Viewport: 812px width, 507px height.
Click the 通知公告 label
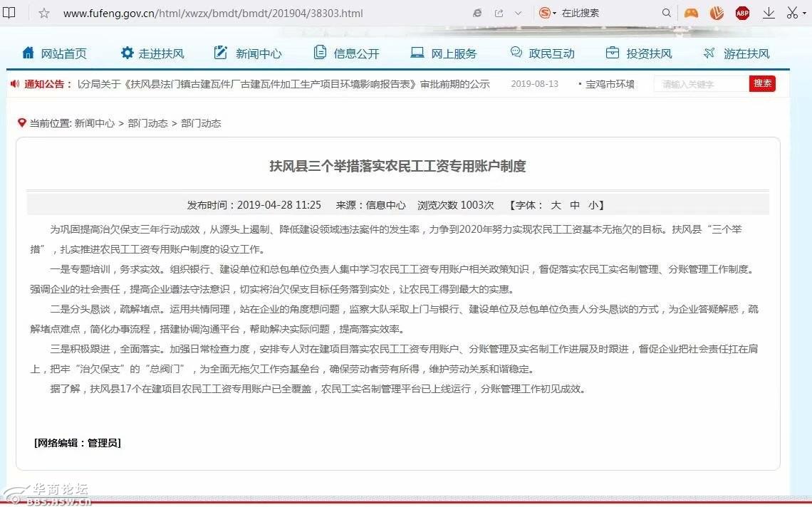click(x=48, y=84)
